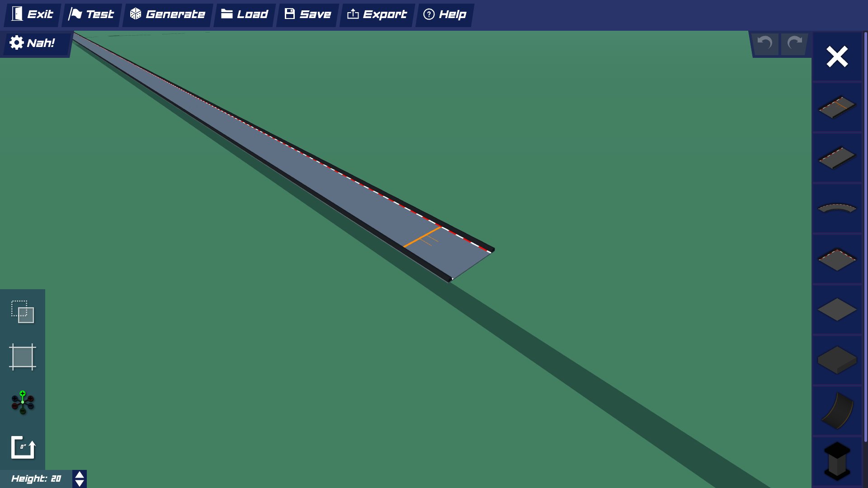Close the track piece panel with the X

click(836, 57)
